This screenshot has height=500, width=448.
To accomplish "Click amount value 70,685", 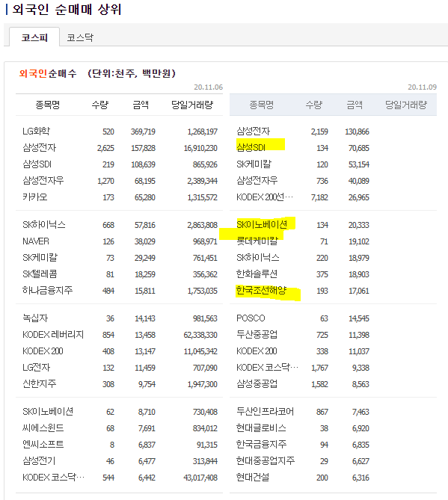I will point(359,148).
